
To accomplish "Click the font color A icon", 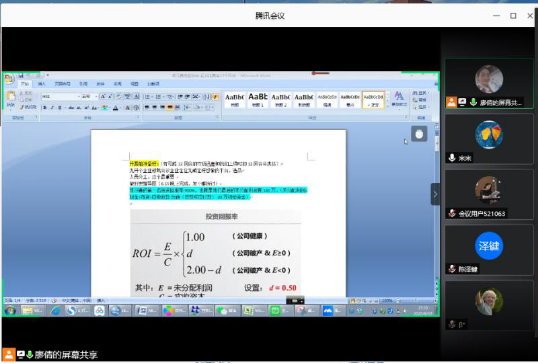I will coord(115,108).
